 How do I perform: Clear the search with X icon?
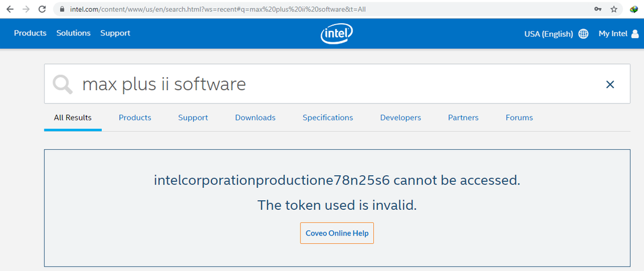click(x=610, y=84)
